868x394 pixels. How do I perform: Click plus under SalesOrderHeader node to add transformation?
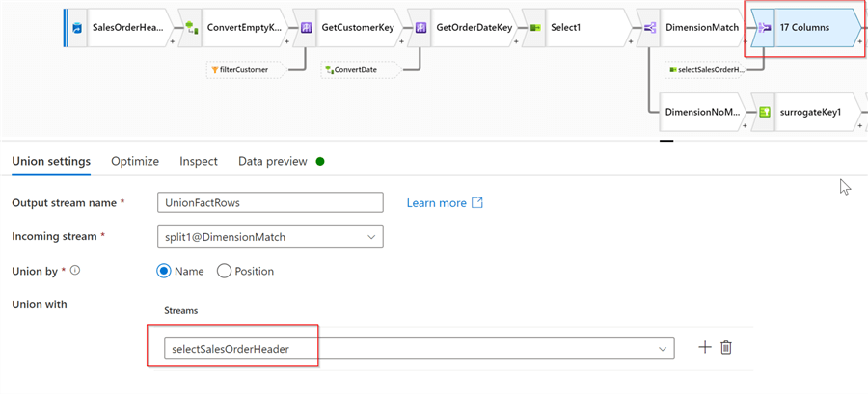(173, 41)
